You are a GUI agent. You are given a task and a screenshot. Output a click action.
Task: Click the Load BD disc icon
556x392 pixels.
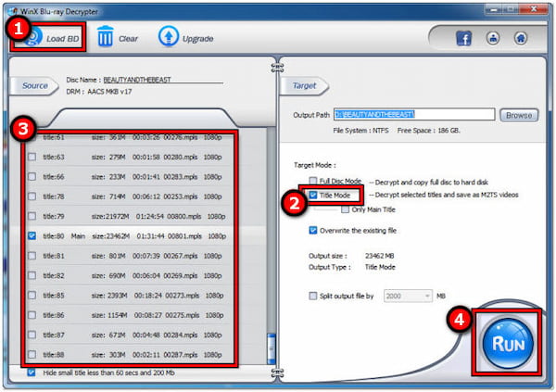[x=34, y=38]
